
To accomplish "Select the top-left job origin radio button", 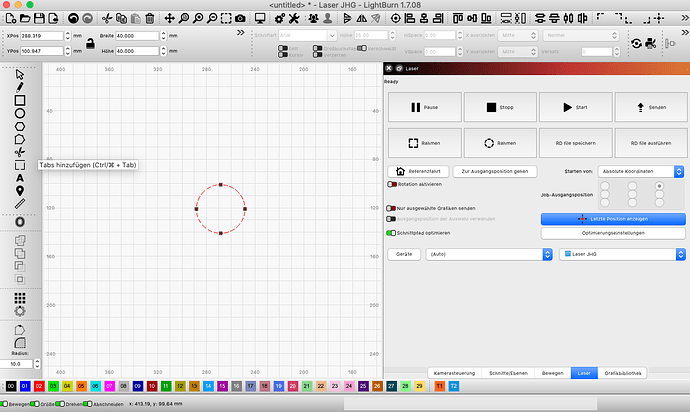I will pos(605,186).
